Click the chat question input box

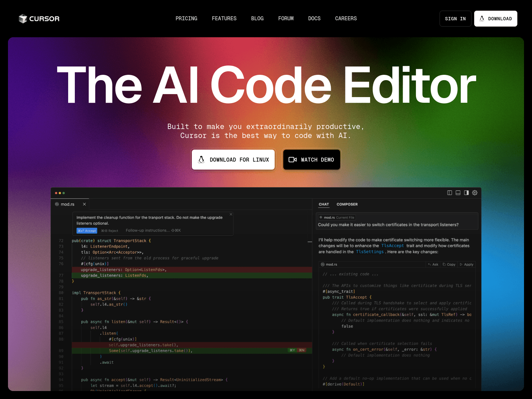click(x=397, y=221)
